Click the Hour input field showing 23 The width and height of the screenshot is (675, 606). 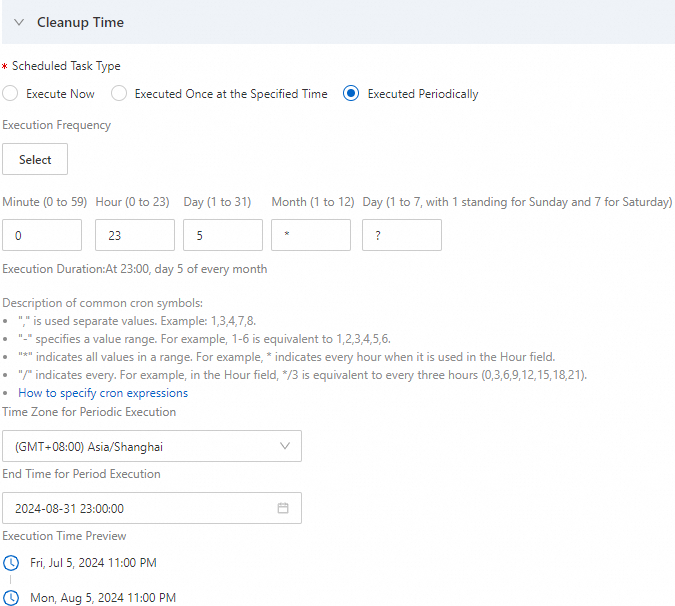135,235
